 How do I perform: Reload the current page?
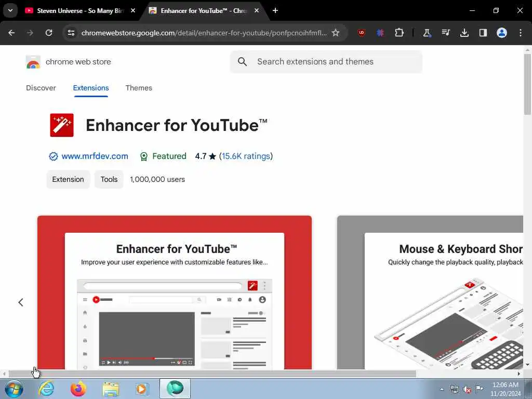pos(49,33)
